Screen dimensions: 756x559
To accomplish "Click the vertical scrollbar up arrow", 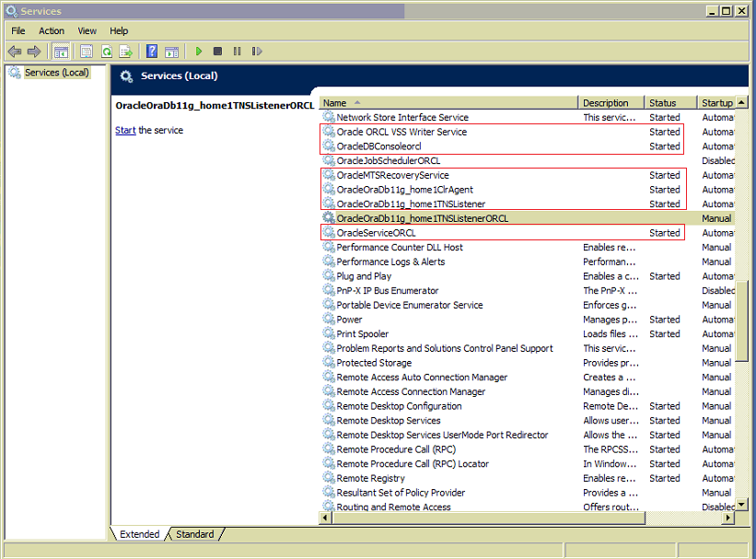I will (741, 102).
